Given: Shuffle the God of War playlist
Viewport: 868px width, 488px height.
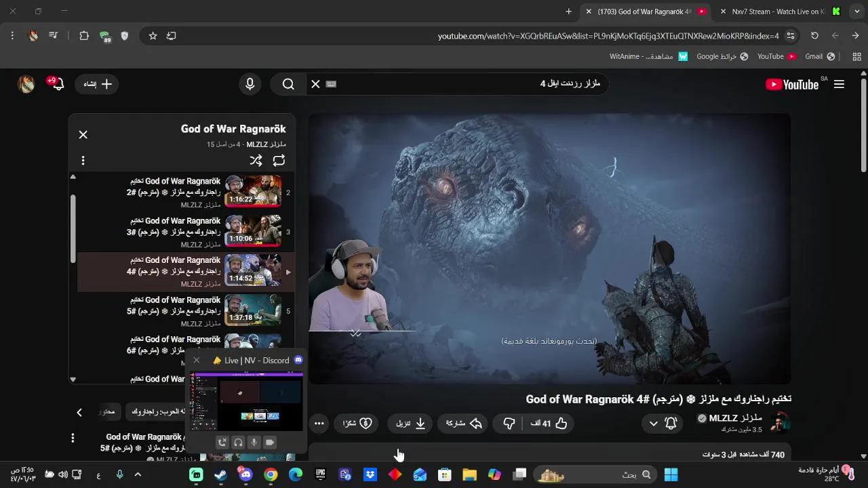Looking at the screenshot, I should coord(256,161).
